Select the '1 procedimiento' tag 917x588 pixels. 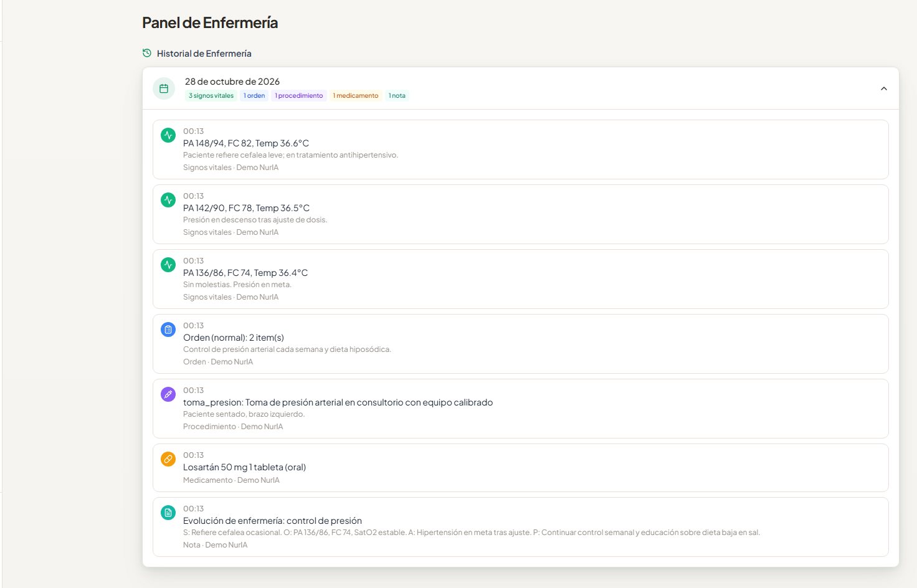tap(299, 96)
